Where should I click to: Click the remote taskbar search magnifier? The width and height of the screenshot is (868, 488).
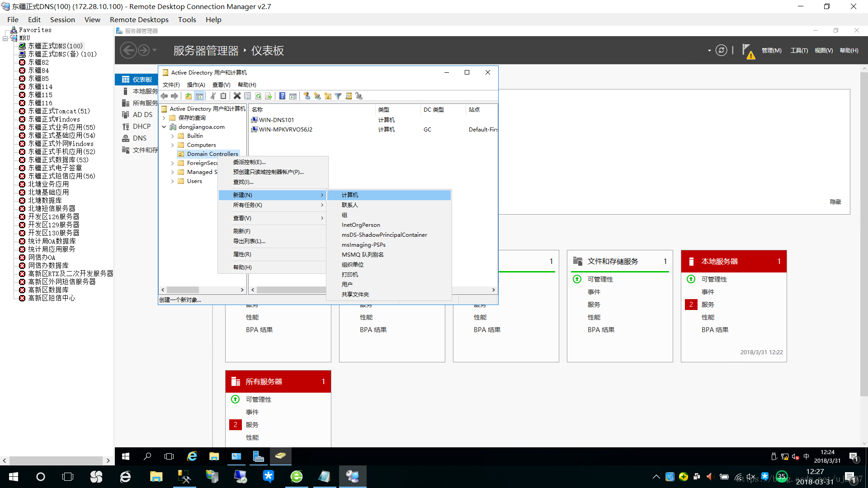pyautogui.click(x=147, y=456)
